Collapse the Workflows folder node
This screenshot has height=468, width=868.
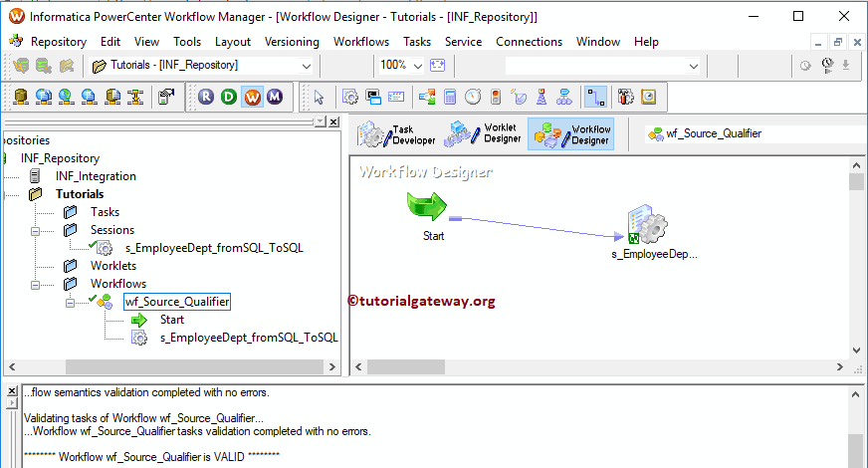point(35,285)
